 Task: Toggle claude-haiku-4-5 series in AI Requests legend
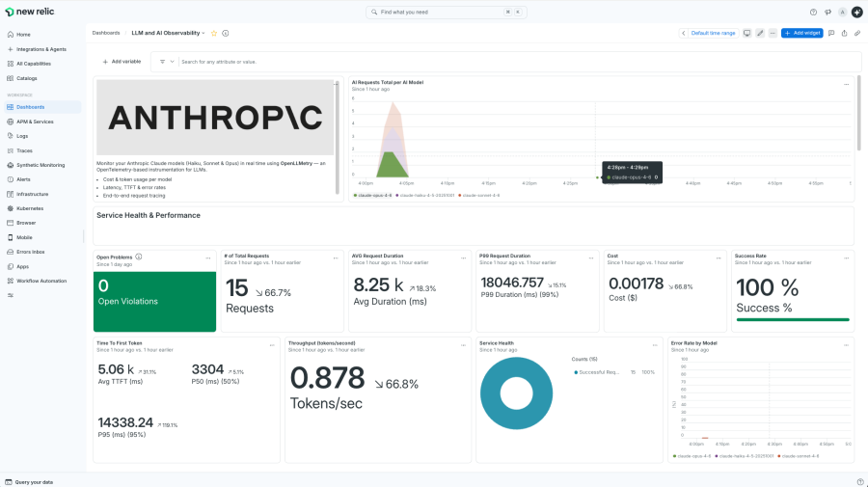coord(425,196)
